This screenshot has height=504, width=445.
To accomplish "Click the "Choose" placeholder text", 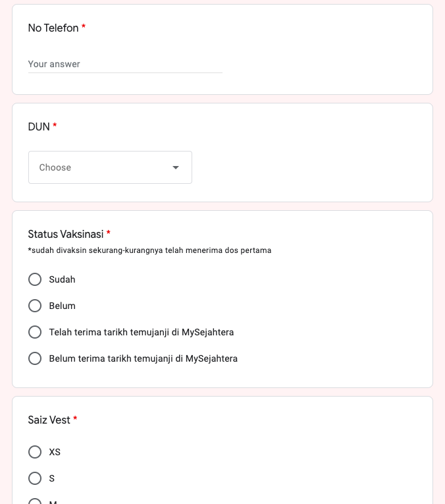I will click(55, 167).
